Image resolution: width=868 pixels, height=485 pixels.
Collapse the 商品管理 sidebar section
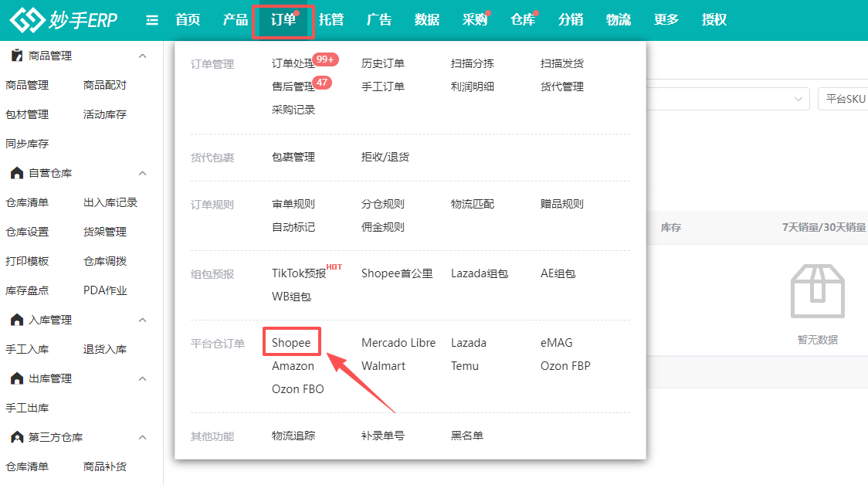click(142, 56)
